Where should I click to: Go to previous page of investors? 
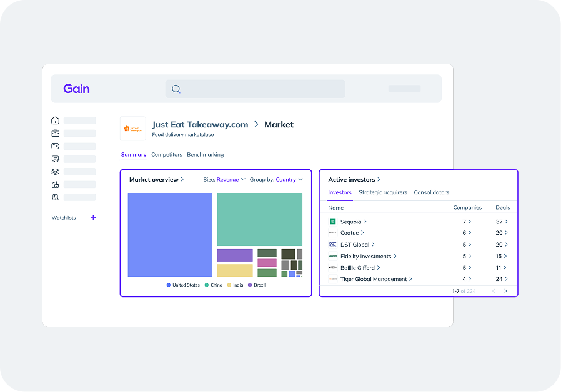point(494,291)
